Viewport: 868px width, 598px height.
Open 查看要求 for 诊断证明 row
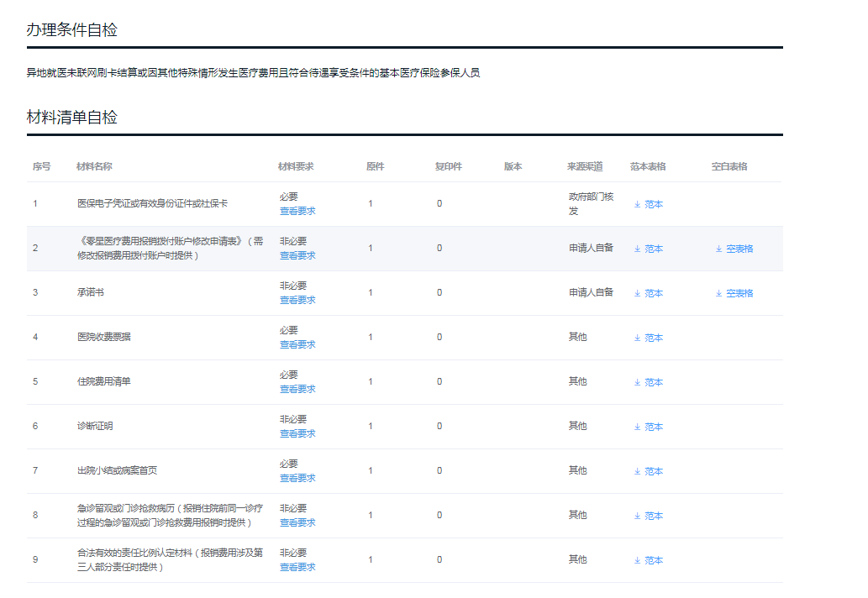(x=297, y=433)
